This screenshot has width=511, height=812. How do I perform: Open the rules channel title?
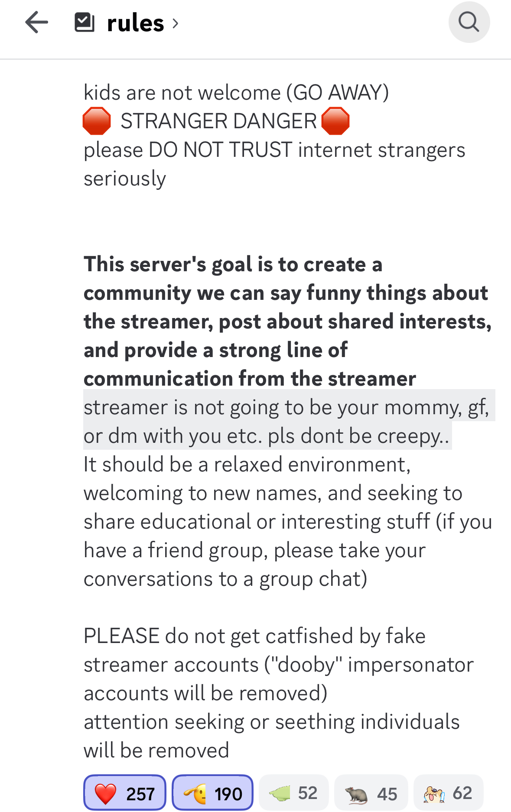click(136, 23)
